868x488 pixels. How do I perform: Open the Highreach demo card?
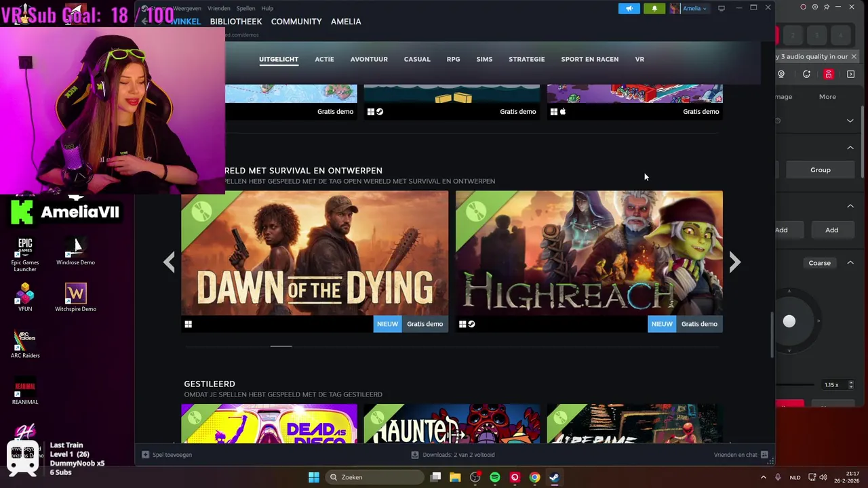pos(589,253)
